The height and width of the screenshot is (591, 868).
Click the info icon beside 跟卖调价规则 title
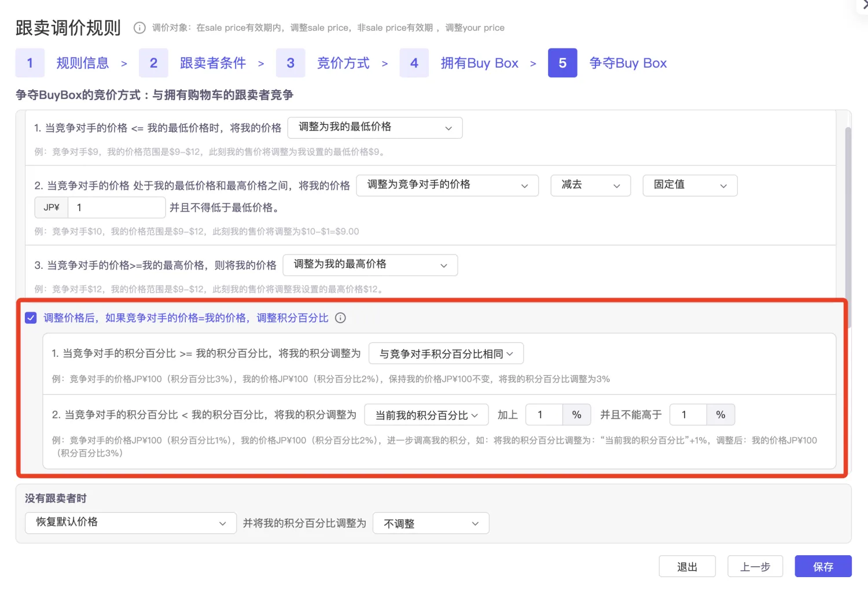tap(139, 28)
